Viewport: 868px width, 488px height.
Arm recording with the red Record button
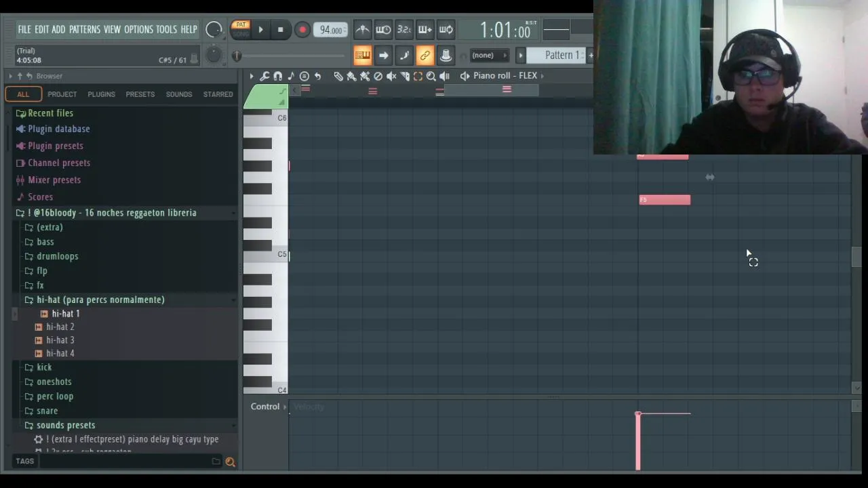tap(302, 30)
